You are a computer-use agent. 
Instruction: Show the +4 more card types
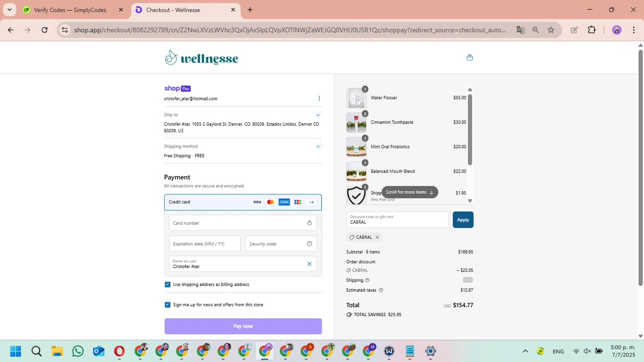point(311,202)
